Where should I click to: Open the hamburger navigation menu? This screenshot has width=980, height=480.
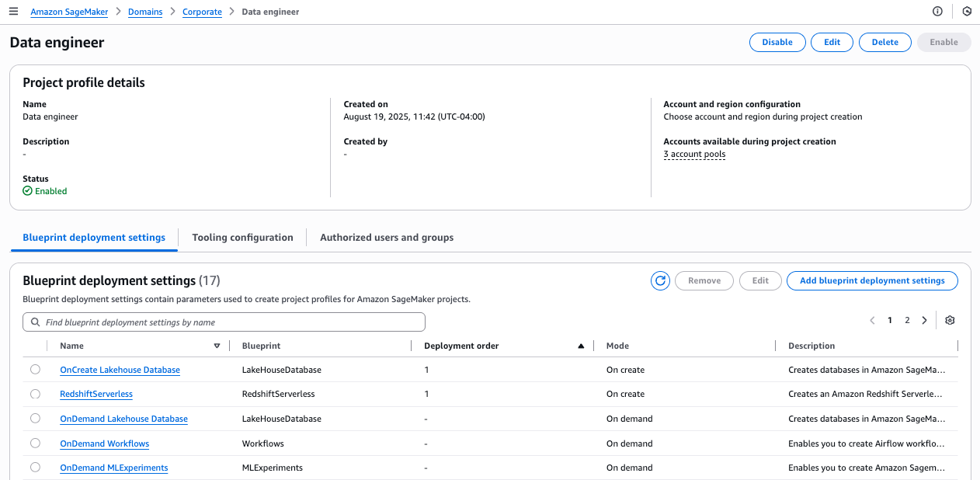coord(13,12)
